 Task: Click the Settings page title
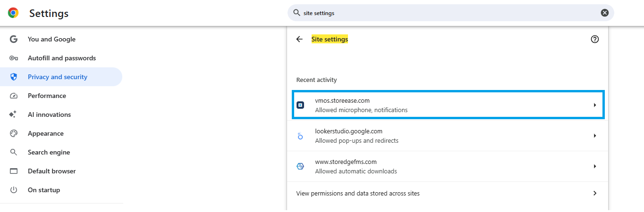tap(49, 14)
